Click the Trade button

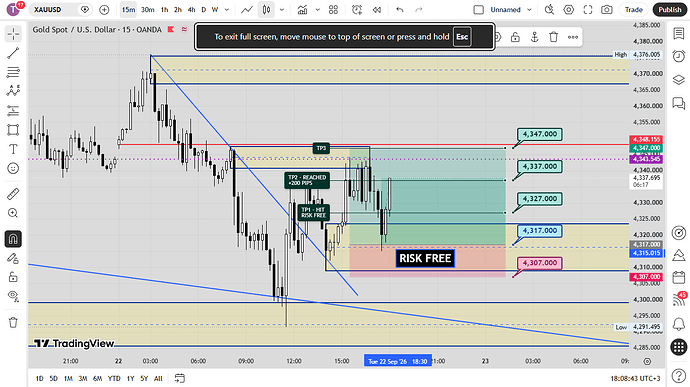pyautogui.click(x=634, y=9)
